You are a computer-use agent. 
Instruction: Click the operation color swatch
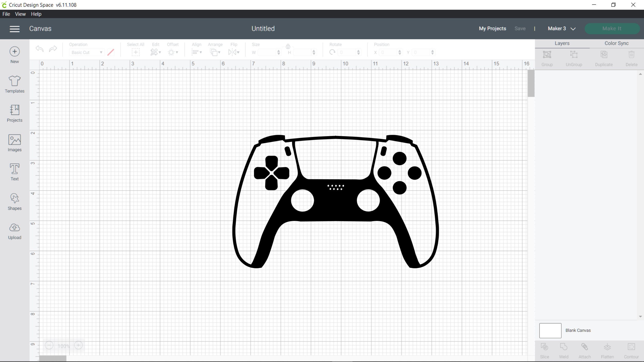tap(111, 52)
